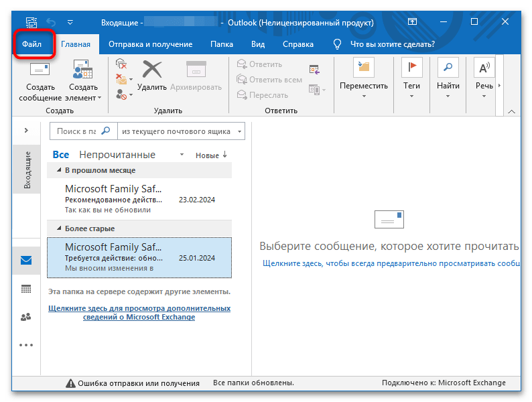Screen dimensions: 532x402
Task: Click the link to view more on Microsoft Exchange
Action: pos(139,312)
